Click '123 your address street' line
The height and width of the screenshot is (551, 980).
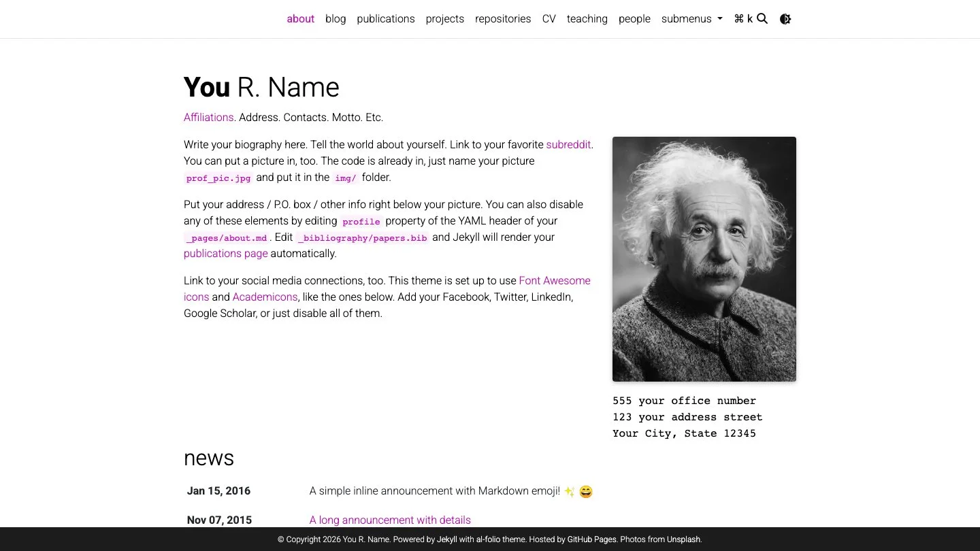coord(687,417)
